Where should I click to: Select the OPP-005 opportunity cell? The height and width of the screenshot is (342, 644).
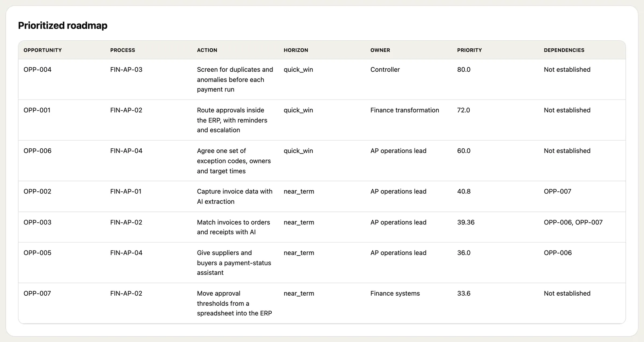pyautogui.click(x=37, y=253)
